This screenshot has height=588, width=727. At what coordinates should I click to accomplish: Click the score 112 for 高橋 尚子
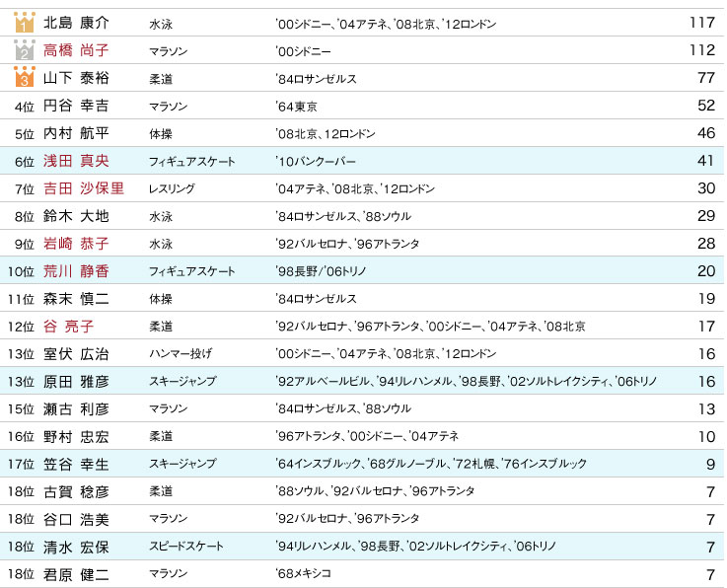[702, 50]
